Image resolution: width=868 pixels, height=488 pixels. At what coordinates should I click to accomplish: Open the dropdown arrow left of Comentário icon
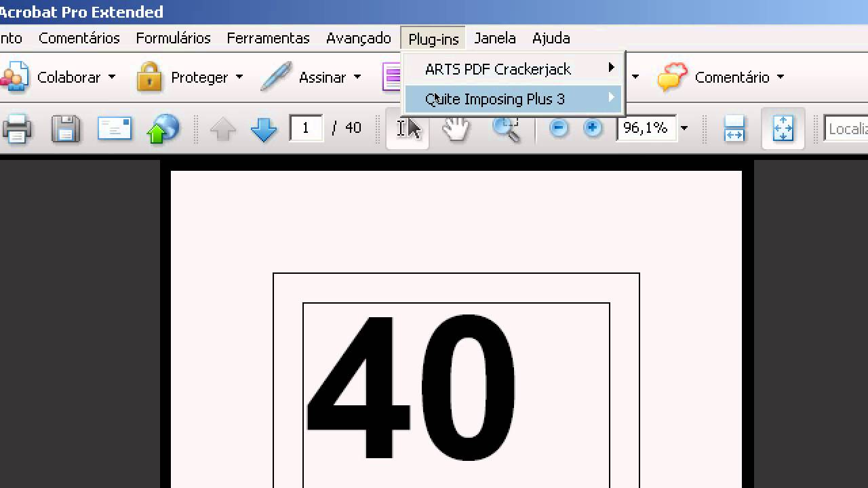pyautogui.click(x=635, y=77)
